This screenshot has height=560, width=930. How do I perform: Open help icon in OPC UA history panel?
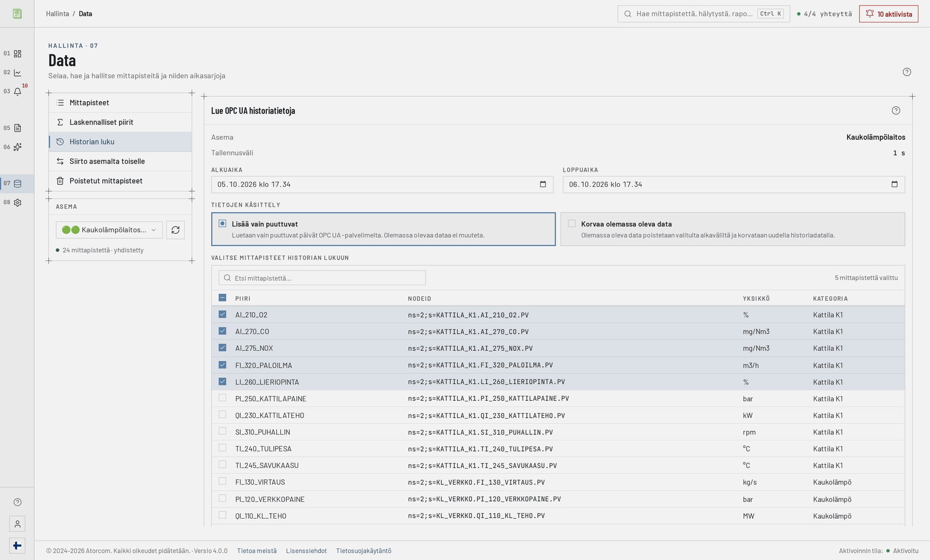click(x=896, y=111)
